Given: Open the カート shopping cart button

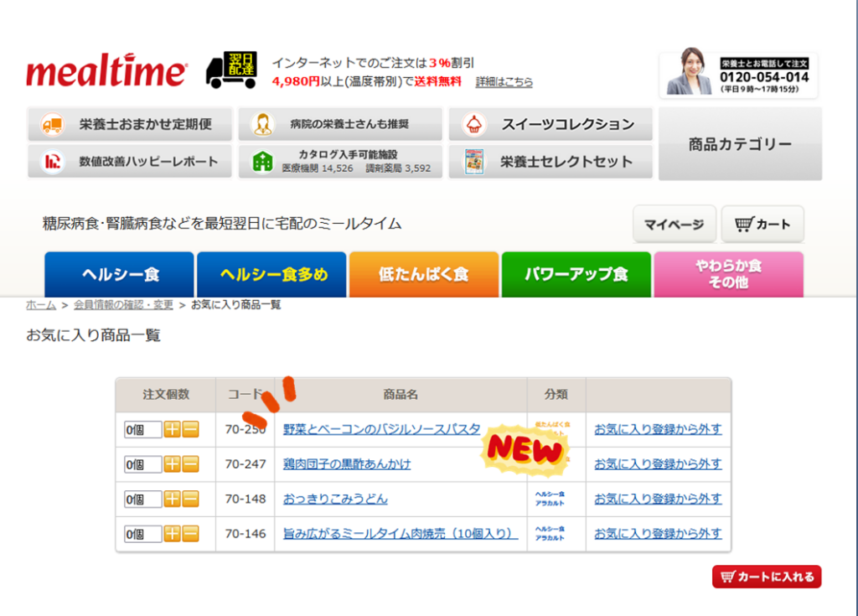Looking at the screenshot, I should (762, 224).
